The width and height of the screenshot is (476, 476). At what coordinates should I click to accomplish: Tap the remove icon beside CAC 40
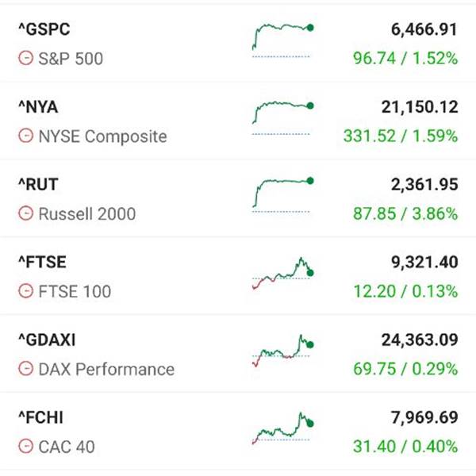26,446
